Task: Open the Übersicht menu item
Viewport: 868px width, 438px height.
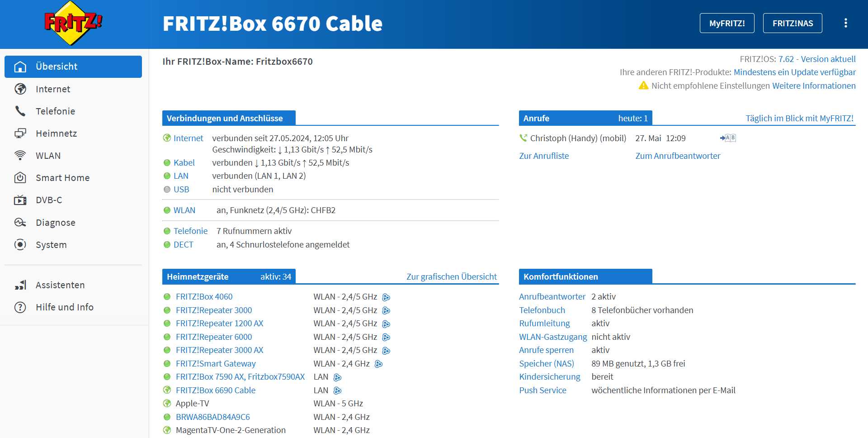Action: pyautogui.click(x=57, y=66)
